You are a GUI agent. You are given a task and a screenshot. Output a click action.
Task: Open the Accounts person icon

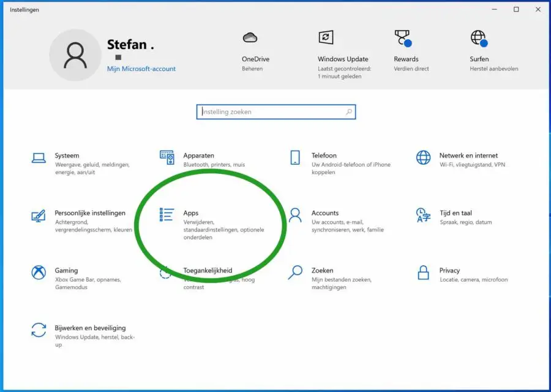coord(295,215)
